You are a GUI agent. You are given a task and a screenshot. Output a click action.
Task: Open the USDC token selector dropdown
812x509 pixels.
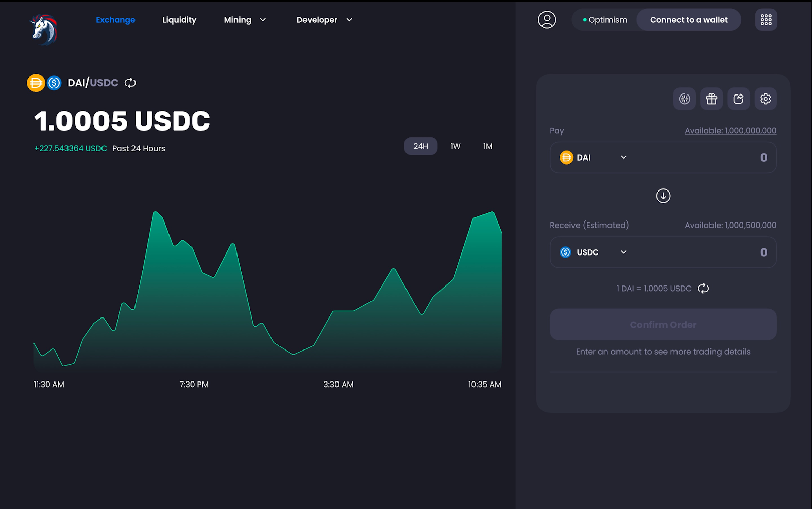click(x=594, y=252)
